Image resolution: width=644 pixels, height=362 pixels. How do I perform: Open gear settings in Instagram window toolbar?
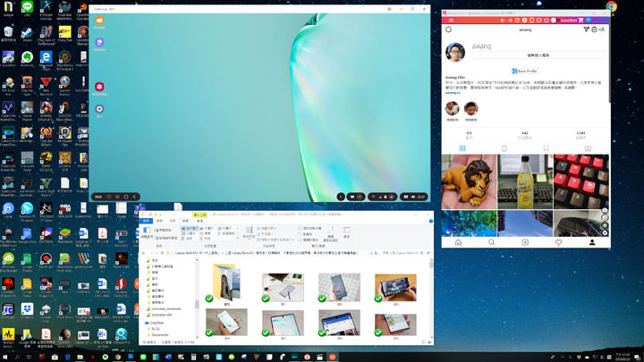(524, 20)
